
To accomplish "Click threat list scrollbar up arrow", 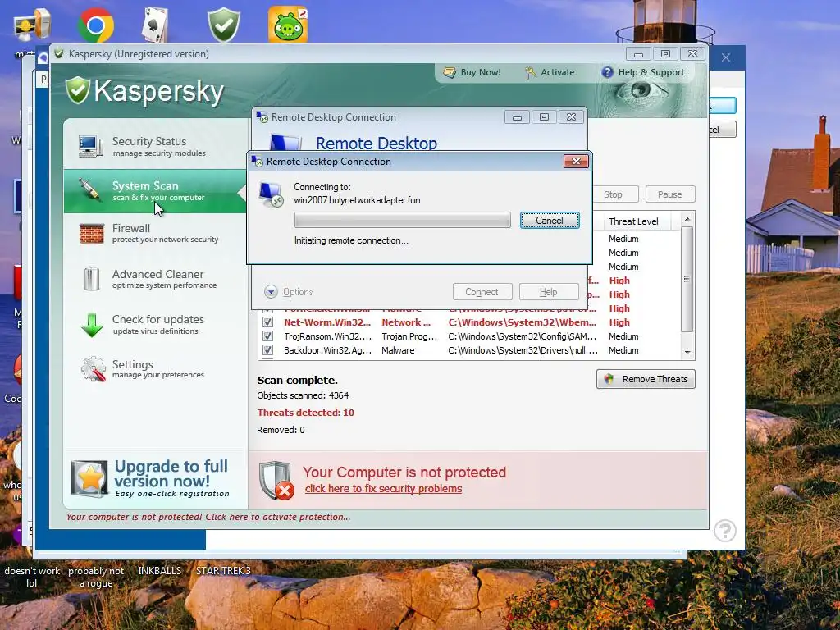I will [687, 219].
